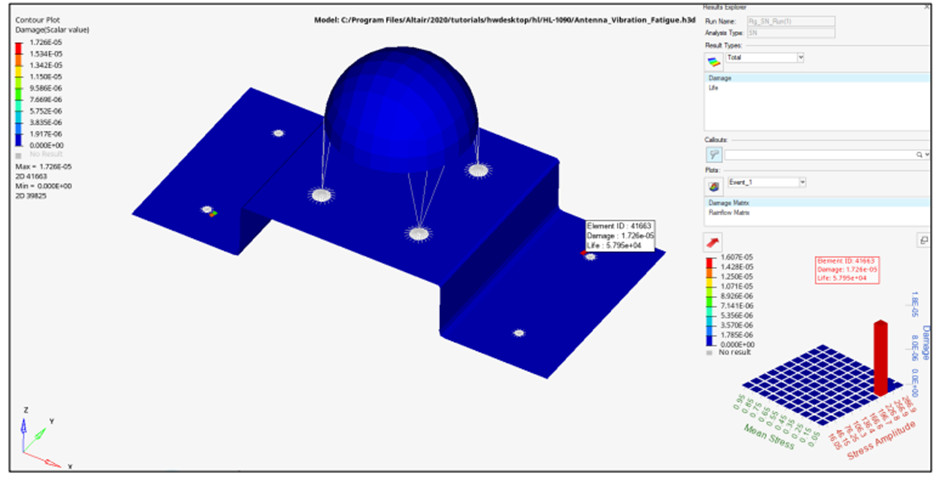Image resolution: width=945 pixels, height=486 pixels.
Task: Click the callout flag icon
Action: [714, 154]
